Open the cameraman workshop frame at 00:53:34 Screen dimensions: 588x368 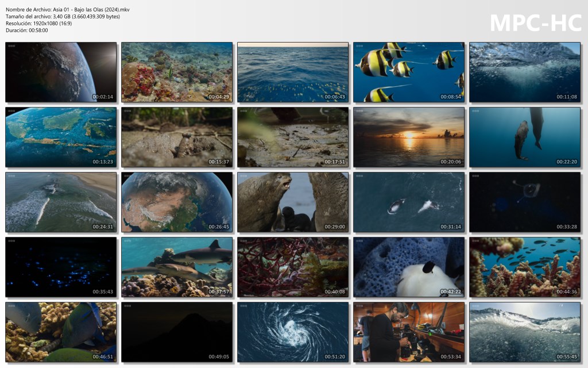click(409, 332)
